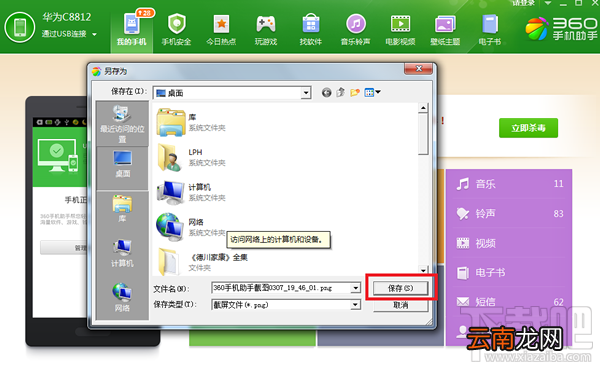Select 最近访问的位置 in places bar
The width and height of the screenshot is (600, 367).
122,123
